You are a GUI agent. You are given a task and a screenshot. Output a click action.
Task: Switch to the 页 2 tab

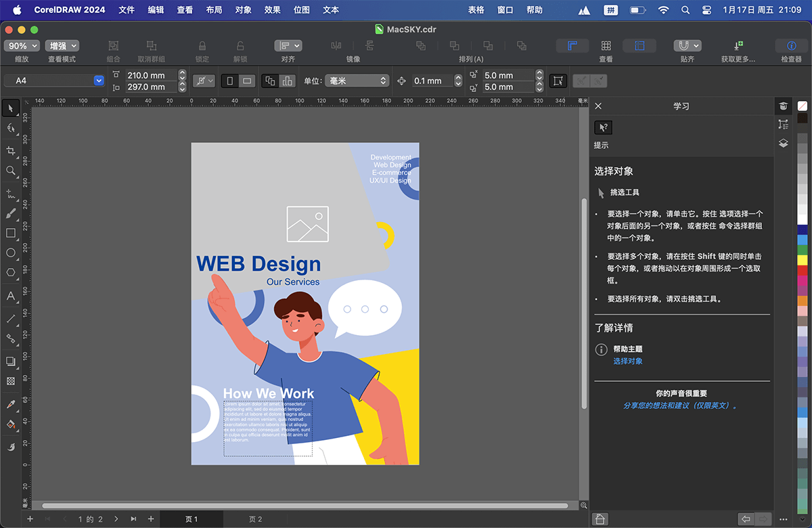[255, 519]
